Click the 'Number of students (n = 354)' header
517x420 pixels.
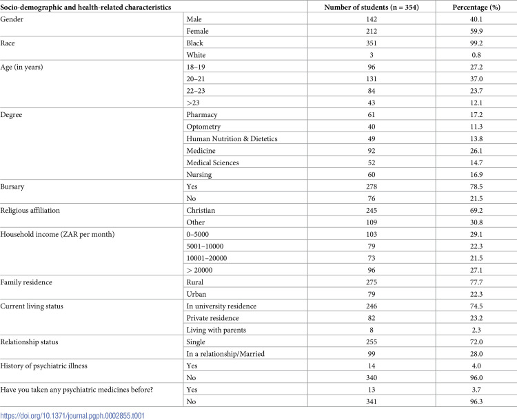click(x=372, y=8)
